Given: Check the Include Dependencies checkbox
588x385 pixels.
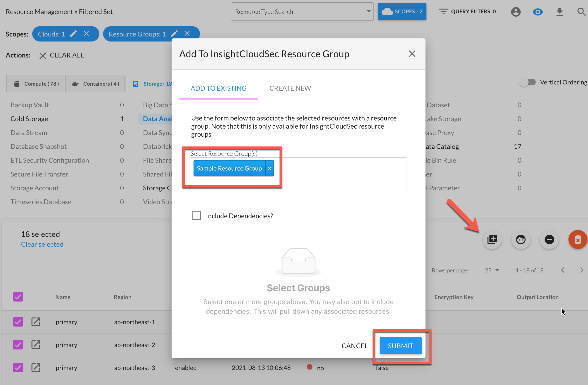Looking at the screenshot, I should (x=196, y=216).
